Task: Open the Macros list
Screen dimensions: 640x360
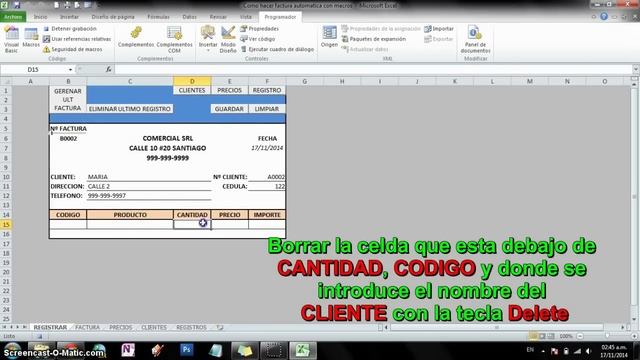Action: point(31,38)
